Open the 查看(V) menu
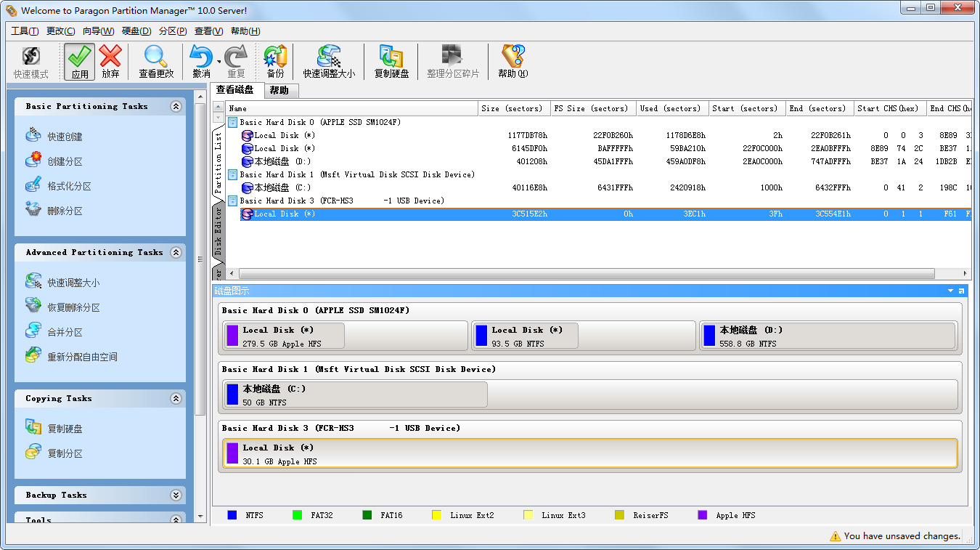Viewport: 980px width, 550px height. tap(208, 31)
